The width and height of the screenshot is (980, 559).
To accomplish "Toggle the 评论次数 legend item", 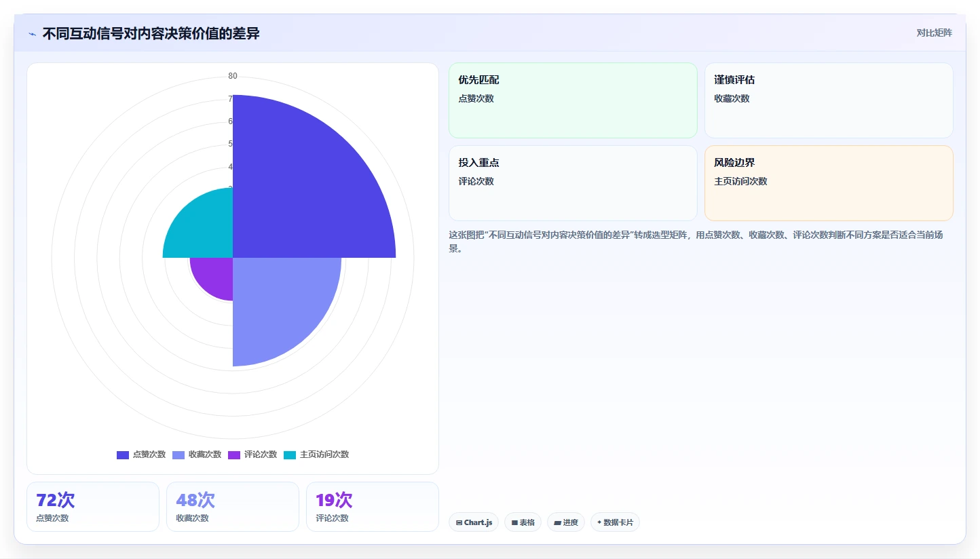I will tap(252, 455).
